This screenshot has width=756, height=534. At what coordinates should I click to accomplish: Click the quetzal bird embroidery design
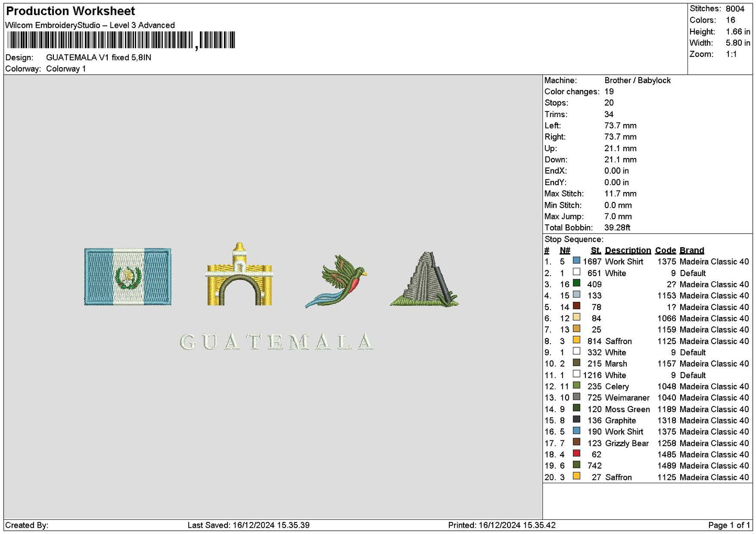coord(336,281)
